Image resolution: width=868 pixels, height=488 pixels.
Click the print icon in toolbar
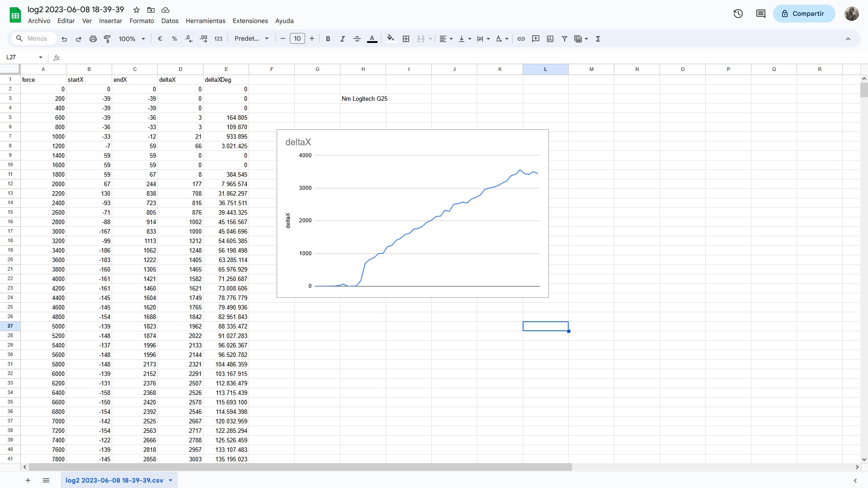pyautogui.click(x=93, y=39)
